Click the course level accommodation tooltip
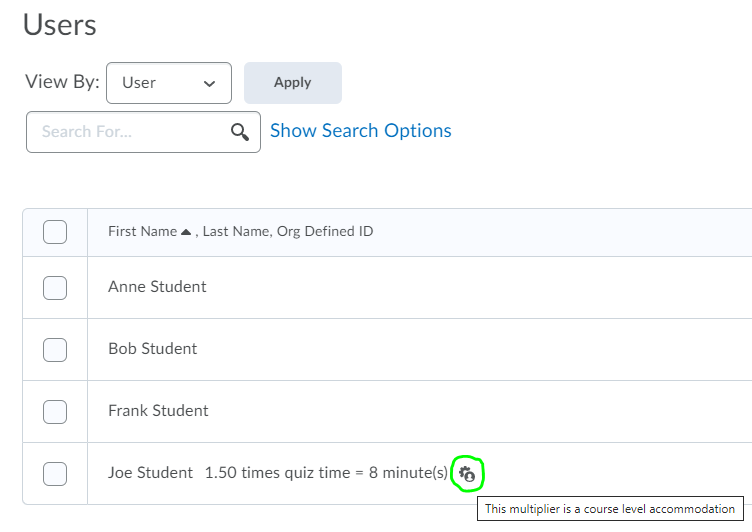 coord(610,509)
